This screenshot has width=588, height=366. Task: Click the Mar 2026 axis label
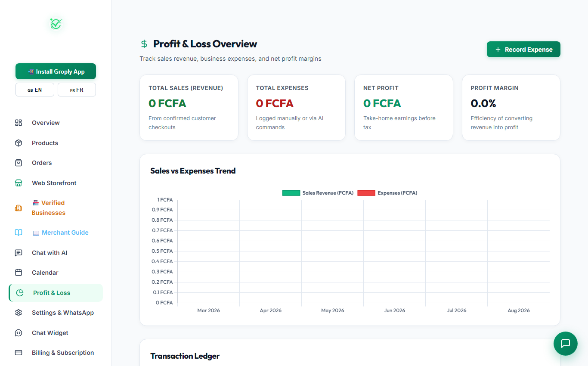click(x=208, y=310)
